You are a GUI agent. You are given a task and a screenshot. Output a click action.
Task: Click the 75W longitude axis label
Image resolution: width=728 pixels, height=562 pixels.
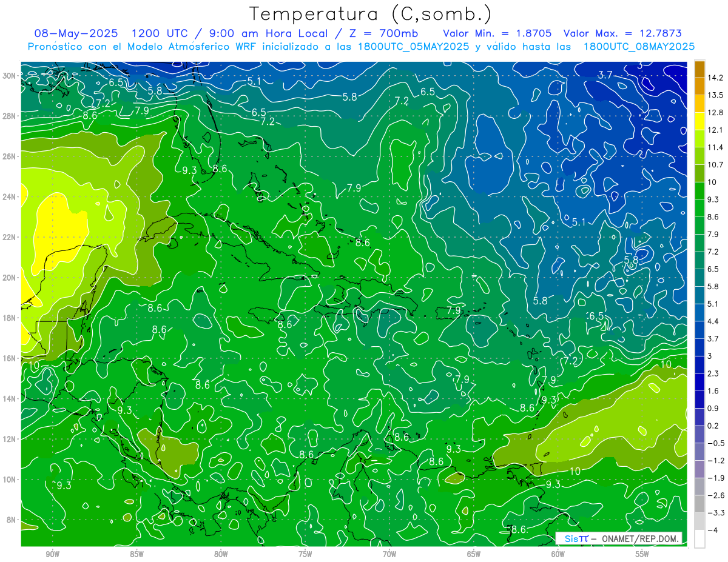[305, 554]
